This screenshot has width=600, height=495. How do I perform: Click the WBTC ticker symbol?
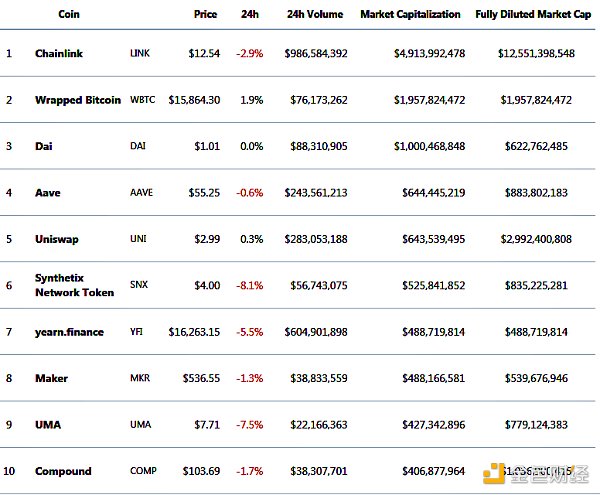click(143, 100)
